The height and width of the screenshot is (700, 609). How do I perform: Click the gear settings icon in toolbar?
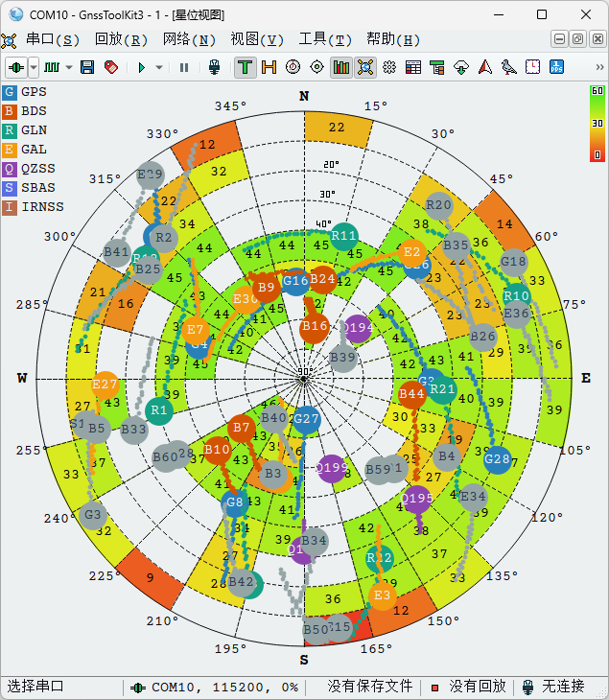point(389,67)
